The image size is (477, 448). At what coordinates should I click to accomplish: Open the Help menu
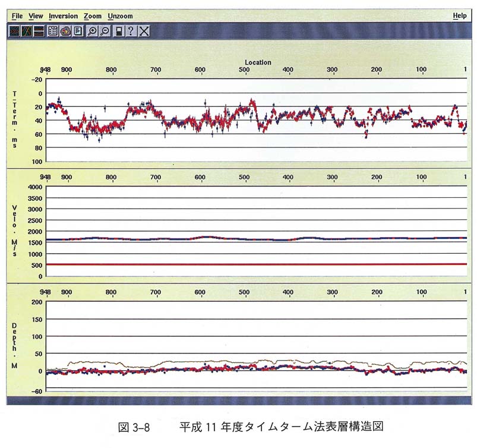[x=459, y=15]
